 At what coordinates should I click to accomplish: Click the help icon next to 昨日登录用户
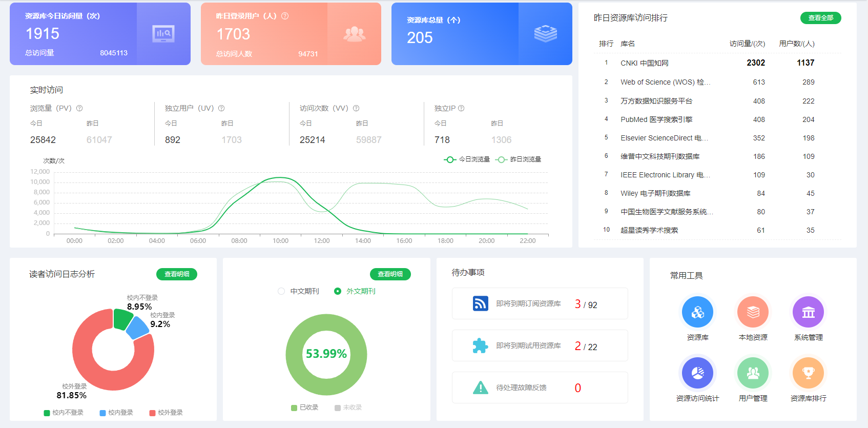(x=285, y=16)
